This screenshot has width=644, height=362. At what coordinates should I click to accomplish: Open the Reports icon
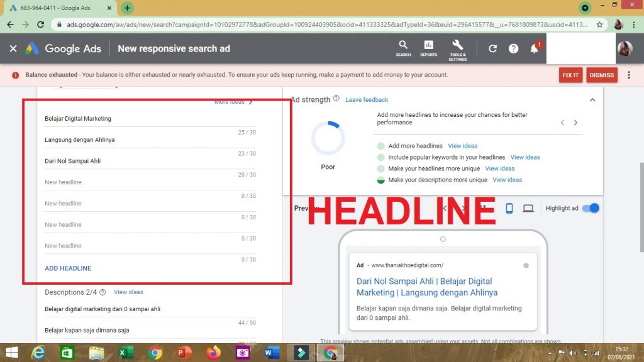[428, 48]
